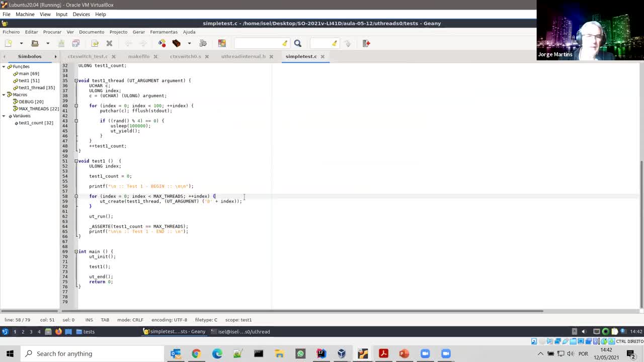Launch Firefox from the Lubuntu panel
The width and height of the screenshot is (644, 362).
pos(58,331)
